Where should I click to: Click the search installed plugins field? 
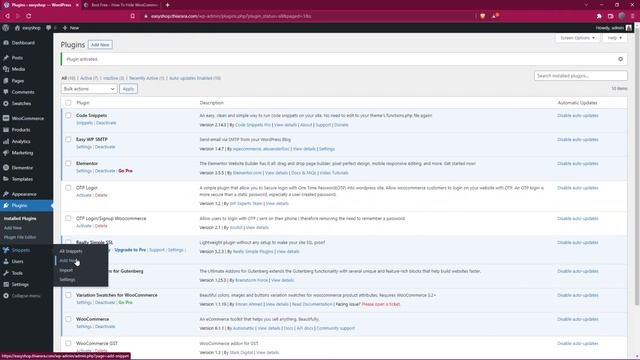[x=580, y=76]
